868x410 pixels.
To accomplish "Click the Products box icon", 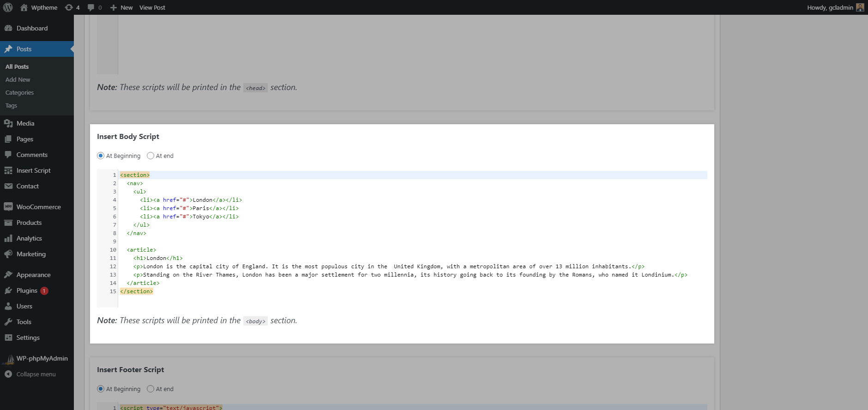I will [8, 223].
